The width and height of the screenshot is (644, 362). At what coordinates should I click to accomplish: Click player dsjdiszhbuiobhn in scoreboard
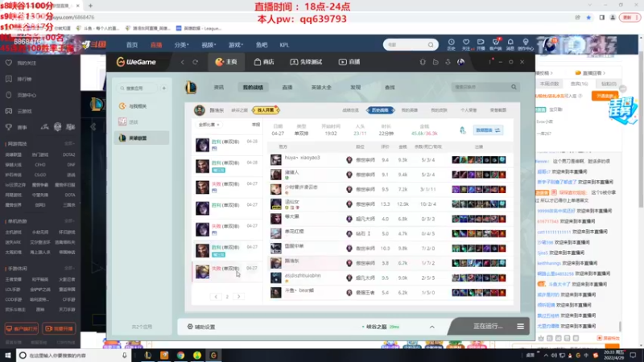coord(303,275)
